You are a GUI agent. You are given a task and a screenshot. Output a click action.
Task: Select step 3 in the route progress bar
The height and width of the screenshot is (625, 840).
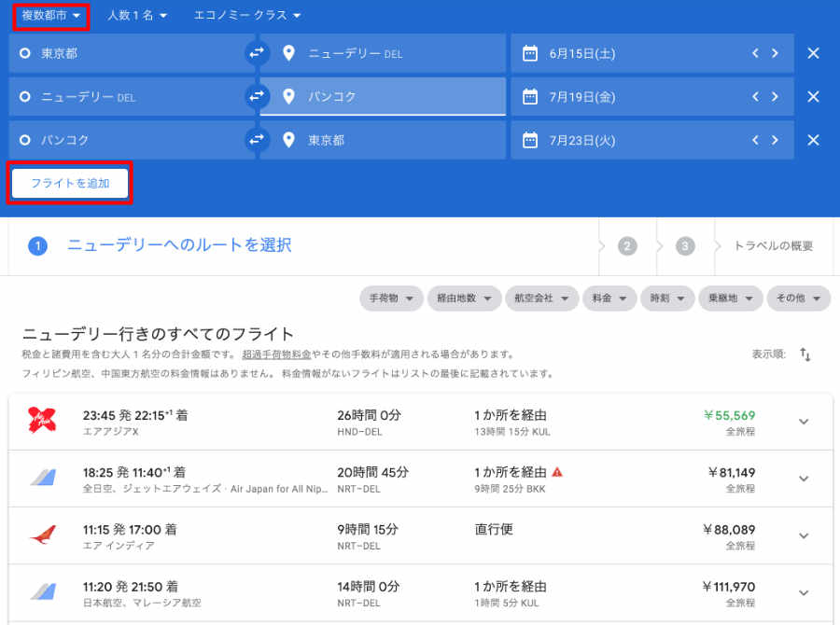click(x=685, y=246)
